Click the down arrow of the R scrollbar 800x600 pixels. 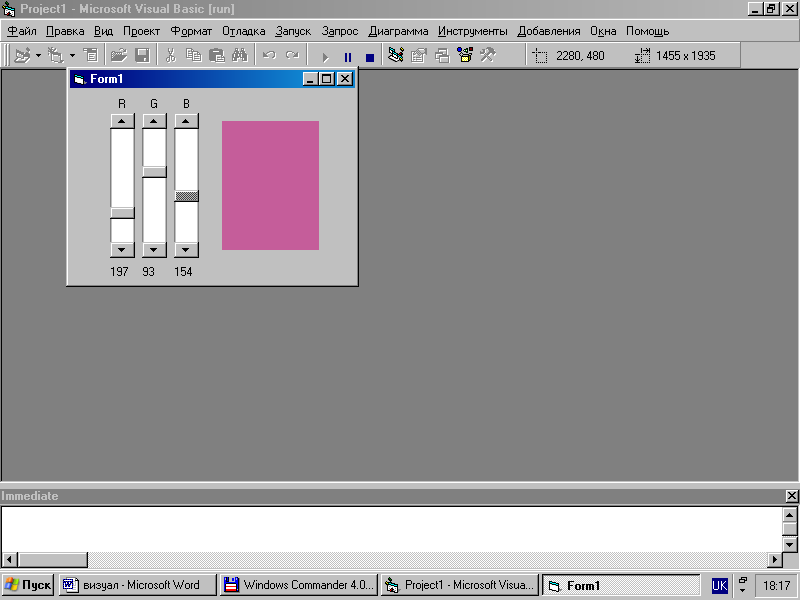[x=122, y=249]
